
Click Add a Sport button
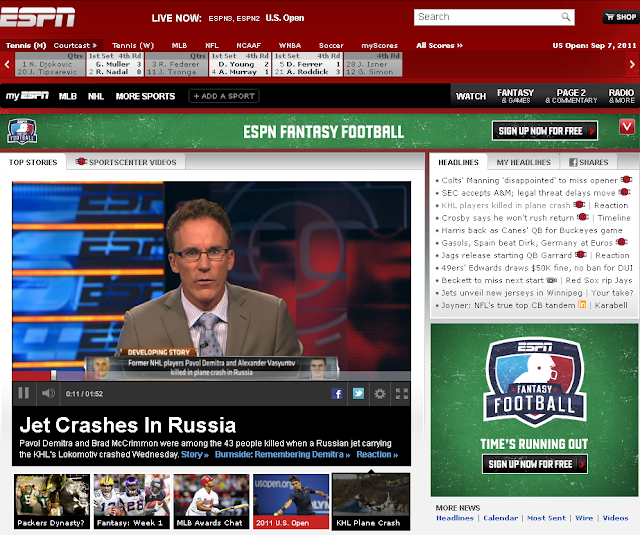pos(224,96)
